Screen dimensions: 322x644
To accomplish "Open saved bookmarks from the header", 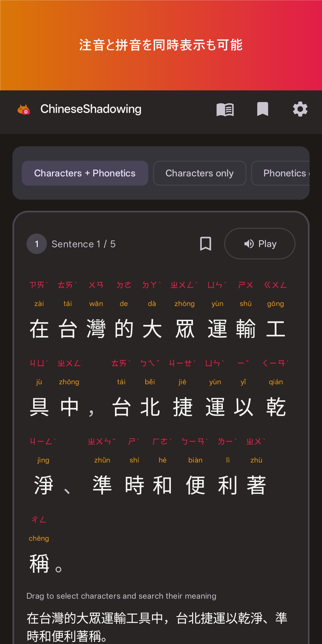I will click(263, 109).
